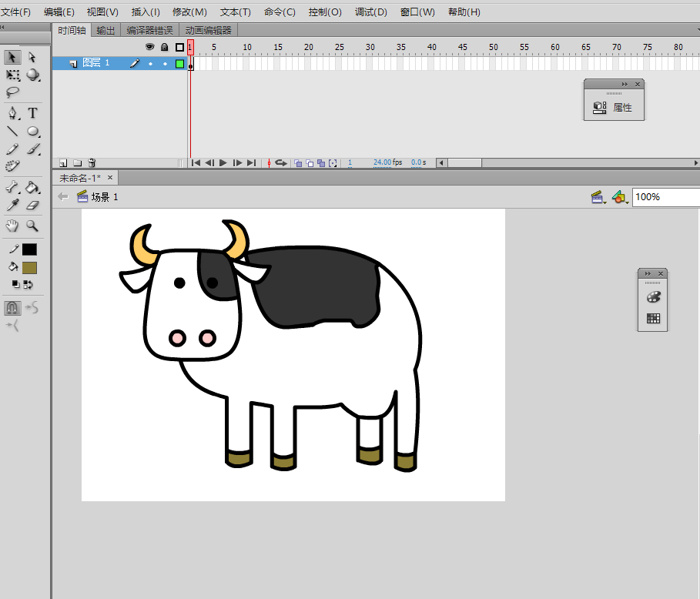700x599 pixels.
Task: Switch to the 动画编辑器 tab
Action: click(x=208, y=31)
